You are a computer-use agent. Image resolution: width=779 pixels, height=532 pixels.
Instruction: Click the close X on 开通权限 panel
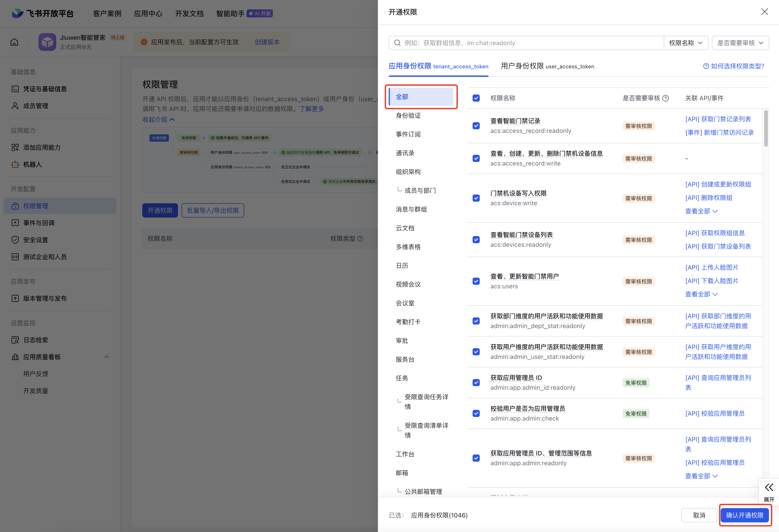click(x=764, y=12)
